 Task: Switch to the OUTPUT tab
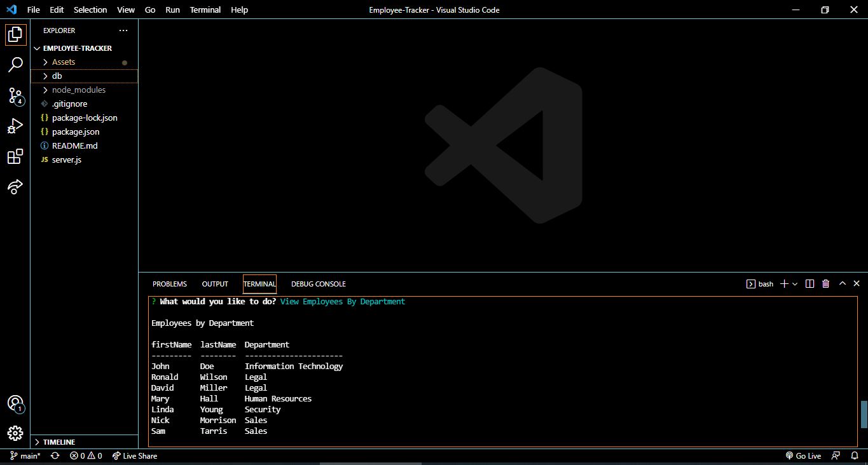(215, 284)
